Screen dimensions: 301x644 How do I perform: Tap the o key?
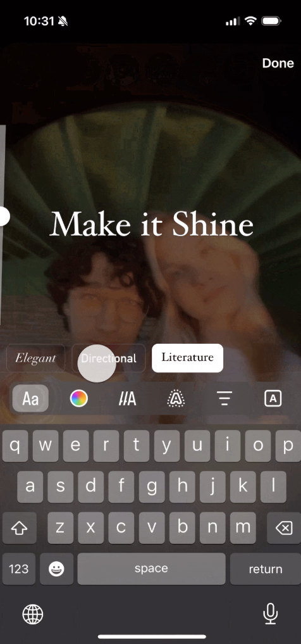[257, 446]
